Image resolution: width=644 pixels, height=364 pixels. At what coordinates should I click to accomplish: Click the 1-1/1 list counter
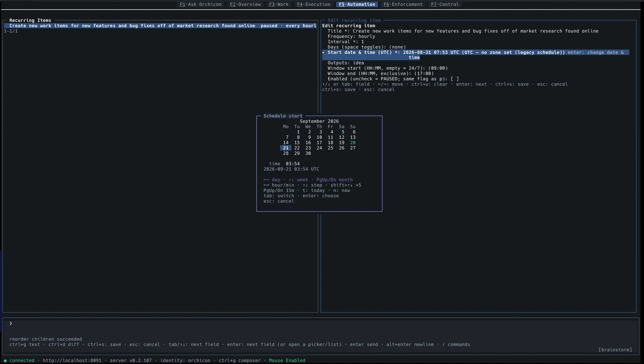tap(11, 31)
